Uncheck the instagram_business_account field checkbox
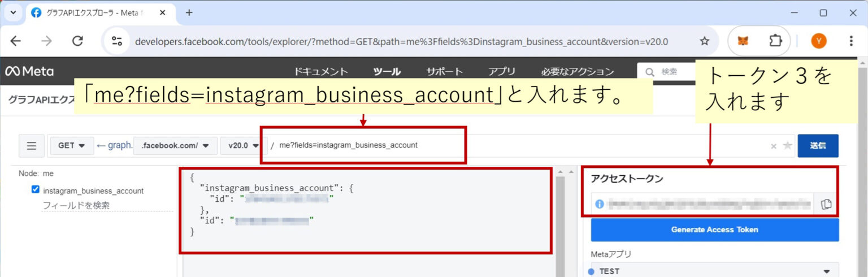The width and height of the screenshot is (868, 277). [x=36, y=190]
